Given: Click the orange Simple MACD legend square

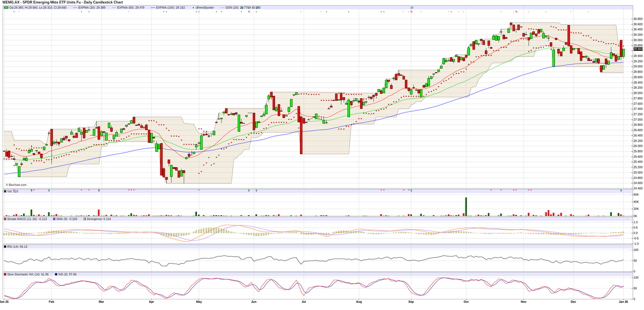Looking at the screenshot, I should click(5, 219).
